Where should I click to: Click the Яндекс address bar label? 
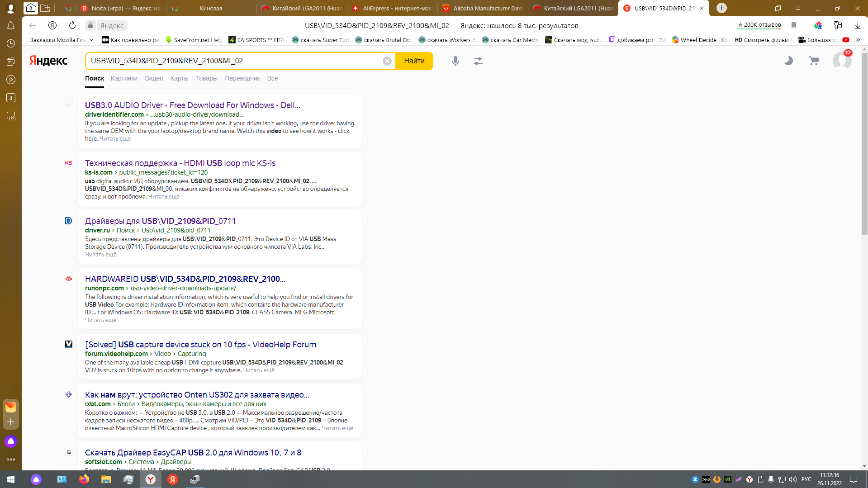point(112,25)
